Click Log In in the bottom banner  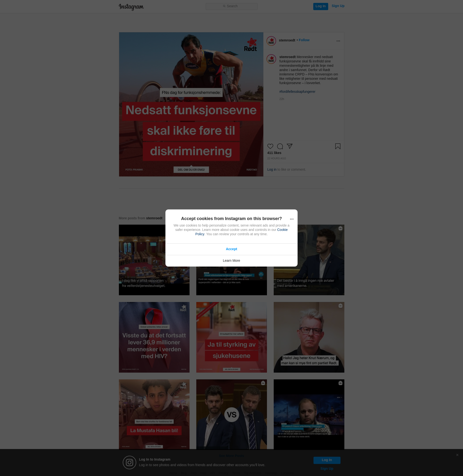pyautogui.click(x=327, y=460)
